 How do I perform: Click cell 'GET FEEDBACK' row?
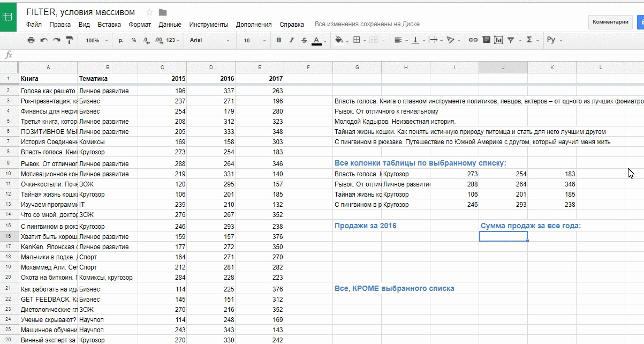tap(48, 299)
